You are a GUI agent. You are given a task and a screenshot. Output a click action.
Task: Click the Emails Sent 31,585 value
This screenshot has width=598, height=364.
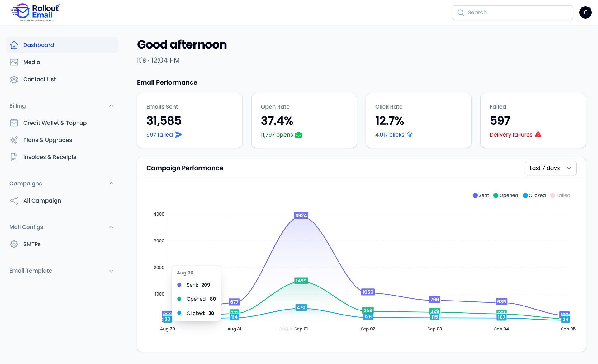[164, 121]
